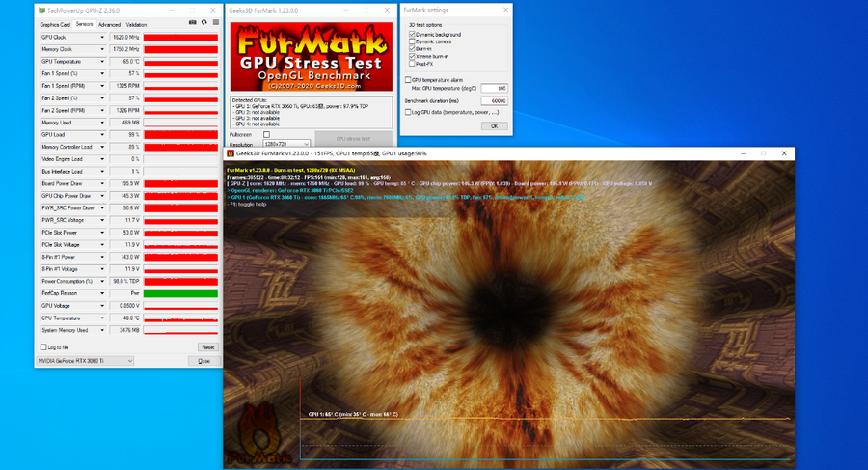The image size is (868, 470).
Task: Check the GPU temperature alarm box
Action: coord(408,79)
